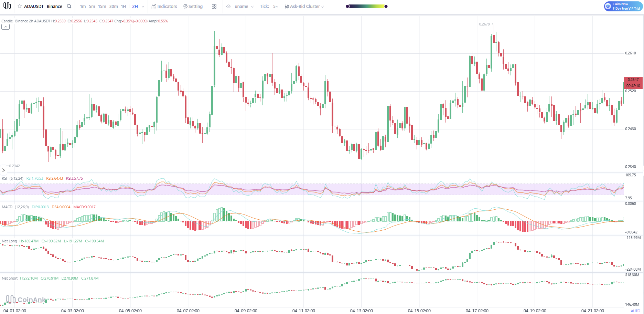644x314 pixels.
Task: Click Claim Now 7-Day Free VIP Trial
Action: click(623, 6)
